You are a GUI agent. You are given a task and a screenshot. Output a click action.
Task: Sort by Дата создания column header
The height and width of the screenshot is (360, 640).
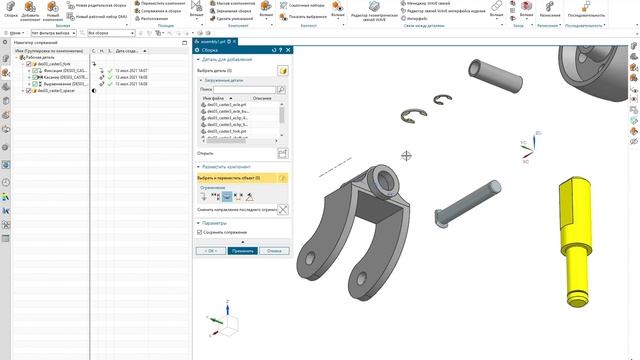[131, 51]
